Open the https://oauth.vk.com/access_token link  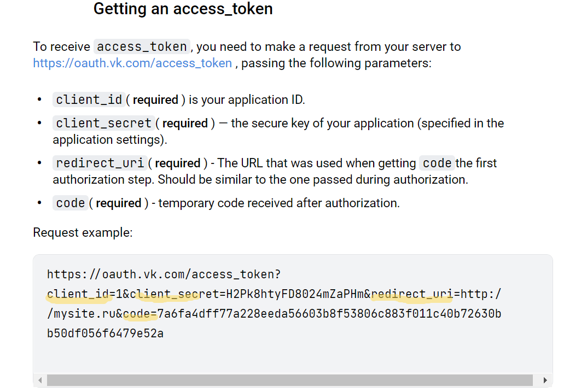(x=131, y=63)
